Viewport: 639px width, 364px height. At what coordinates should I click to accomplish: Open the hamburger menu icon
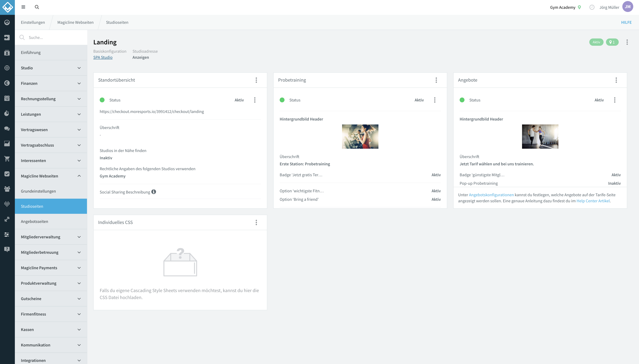pyautogui.click(x=23, y=7)
